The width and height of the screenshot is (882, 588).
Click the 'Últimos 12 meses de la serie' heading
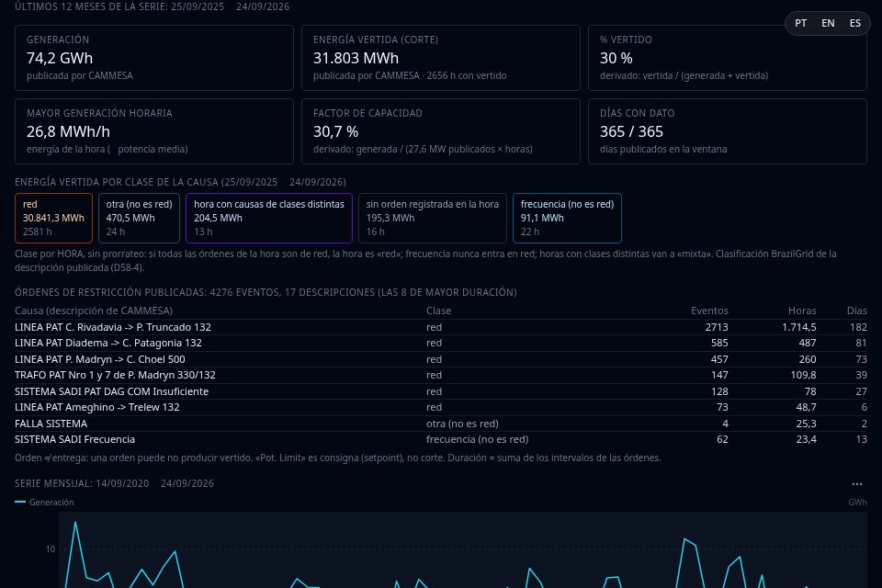click(152, 6)
